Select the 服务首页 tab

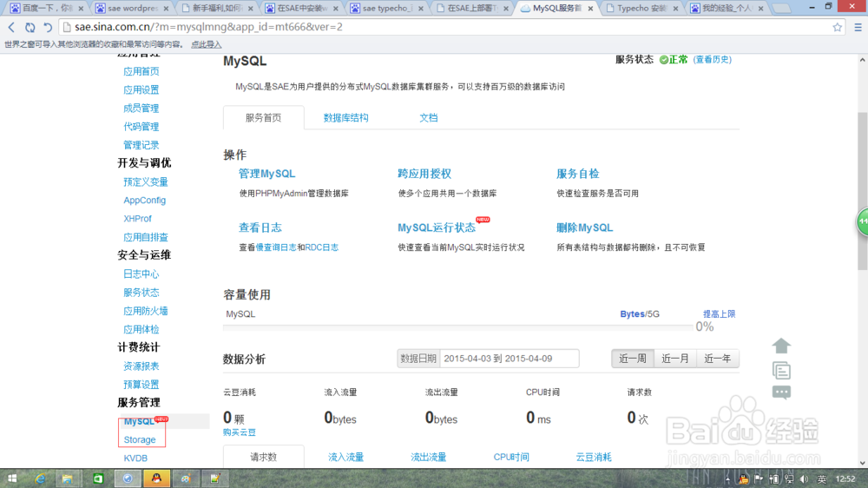pos(264,117)
